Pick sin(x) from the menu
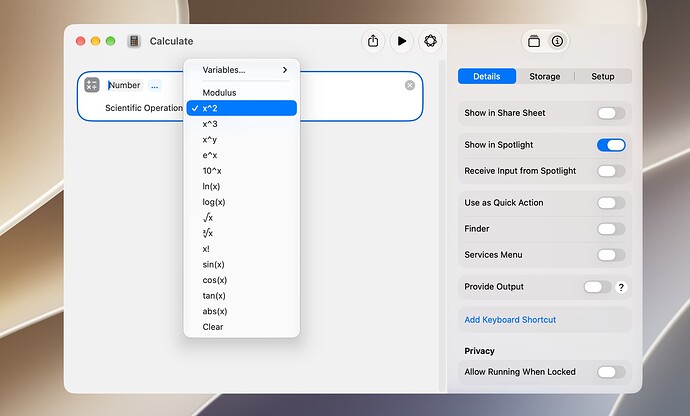This screenshot has height=416, width=690. pos(242,264)
